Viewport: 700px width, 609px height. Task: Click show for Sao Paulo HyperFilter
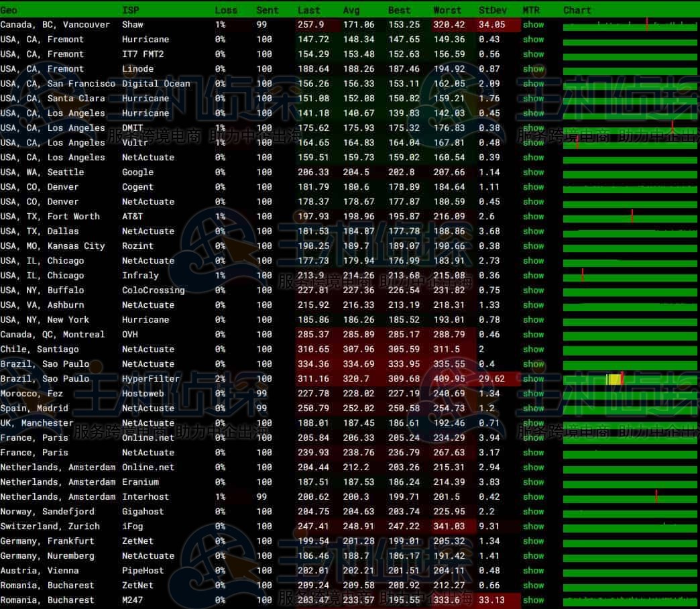click(x=533, y=379)
